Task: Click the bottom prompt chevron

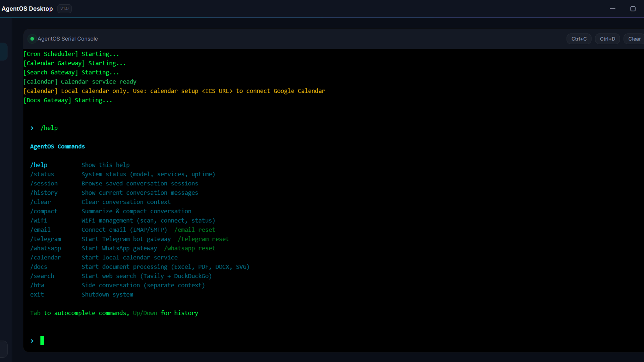Action: (x=32, y=341)
